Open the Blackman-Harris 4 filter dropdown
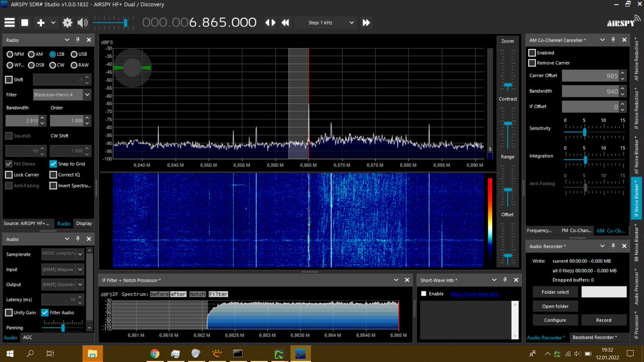The height and width of the screenshot is (362, 644). click(x=62, y=95)
